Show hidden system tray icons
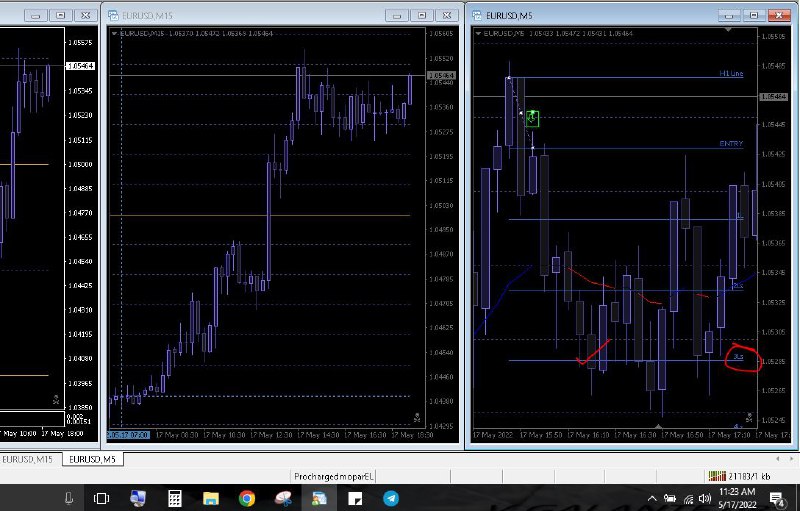Image resolution: width=800 pixels, height=511 pixels. tap(652, 499)
